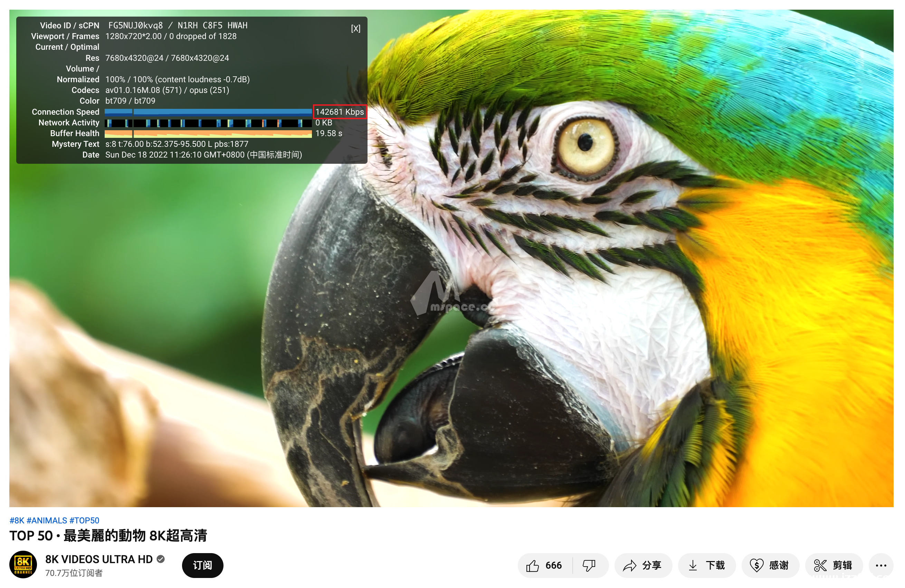Open the #ANIMALS hashtag link
Viewport: 905px width, 588px height.
point(47,520)
